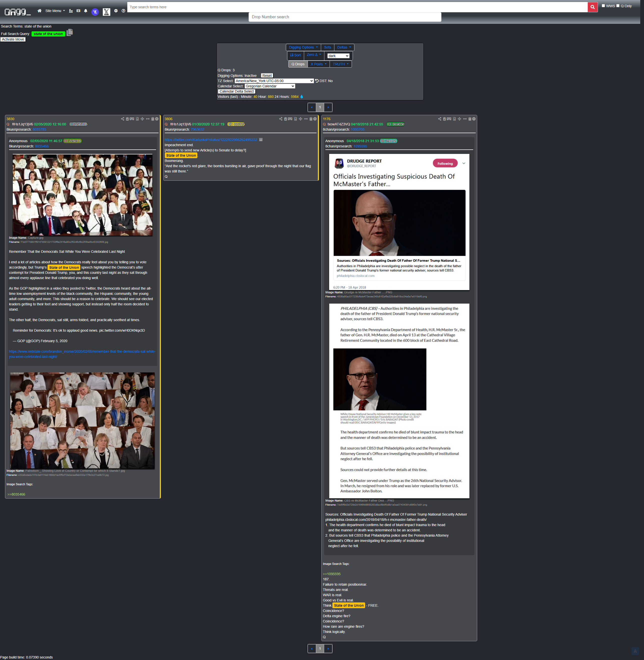
Task: Click the move arrows icon on drop 3830
Action: click(142, 119)
